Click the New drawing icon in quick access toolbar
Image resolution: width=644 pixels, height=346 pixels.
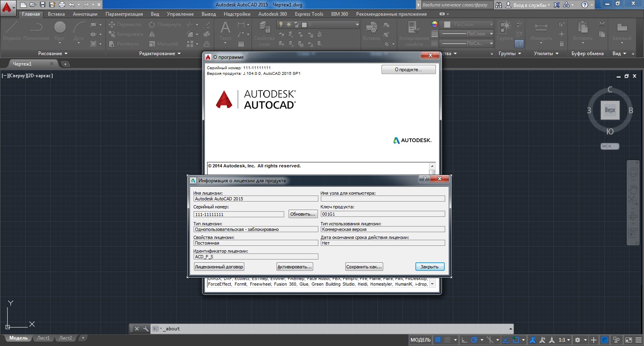tap(23, 5)
